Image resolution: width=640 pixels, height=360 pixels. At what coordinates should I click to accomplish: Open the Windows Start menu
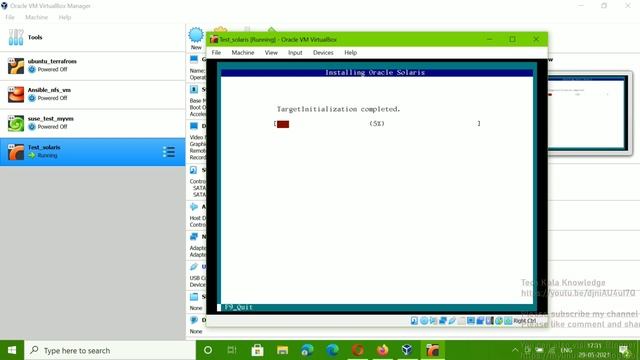[12, 350]
